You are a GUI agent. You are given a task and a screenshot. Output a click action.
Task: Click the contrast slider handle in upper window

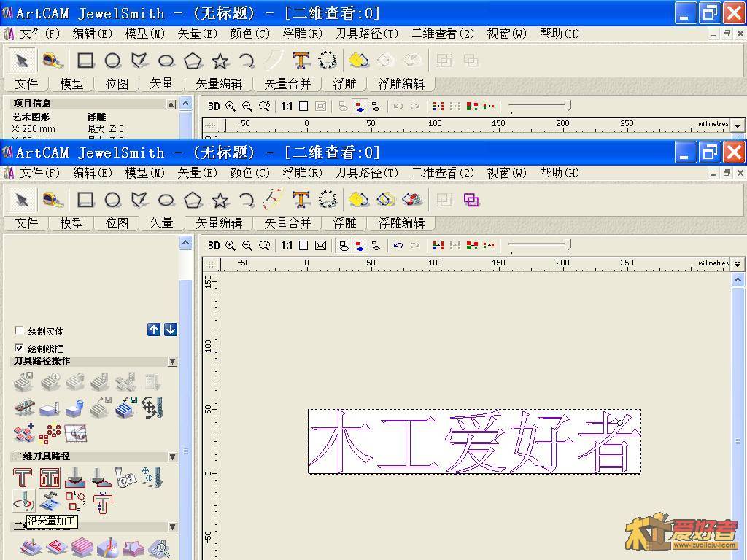pyautogui.click(x=568, y=106)
